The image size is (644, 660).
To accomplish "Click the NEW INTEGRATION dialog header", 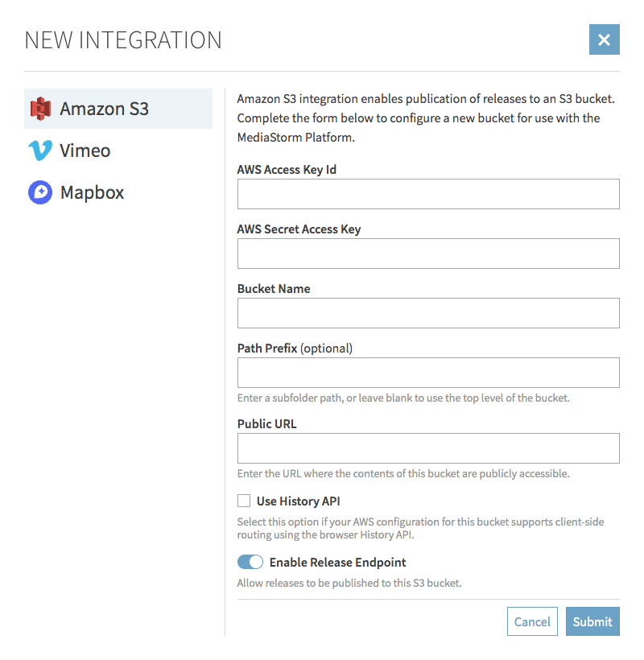I will (123, 39).
